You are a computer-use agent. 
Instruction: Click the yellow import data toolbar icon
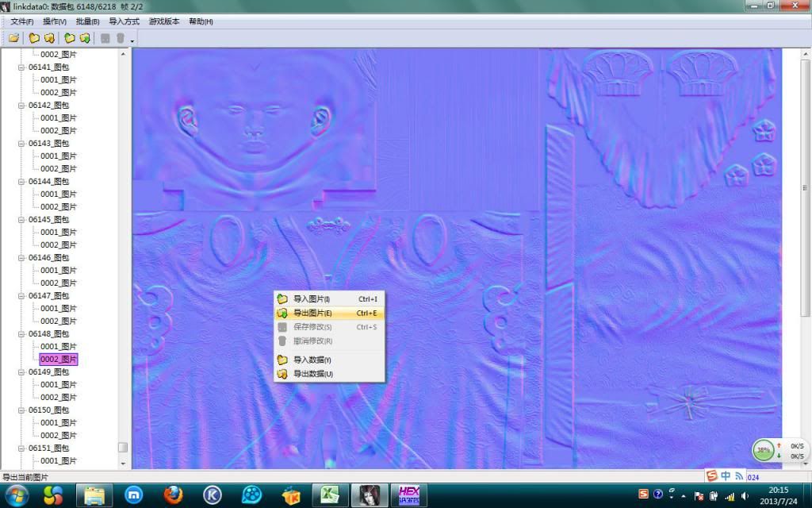[x=34, y=38]
